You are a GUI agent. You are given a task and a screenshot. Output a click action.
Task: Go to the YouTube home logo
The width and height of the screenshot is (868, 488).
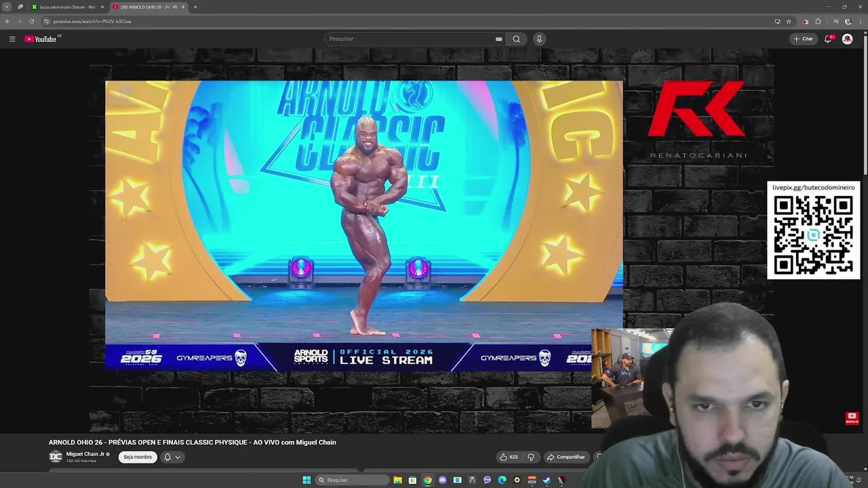[41, 39]
